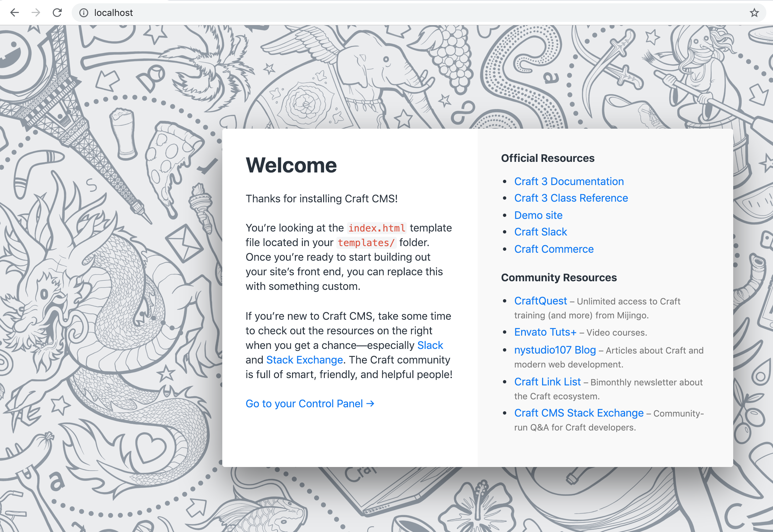Open the Craft 3 Class Reference

point(571,198)
